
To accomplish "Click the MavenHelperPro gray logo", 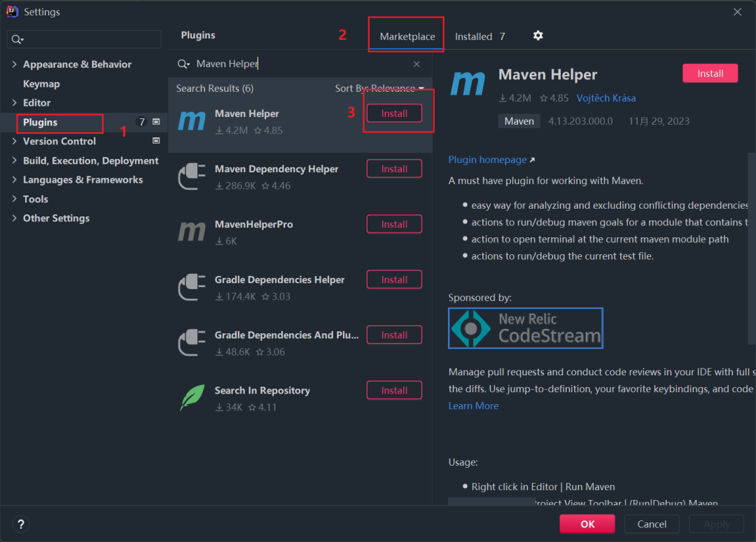I will (x=192, y=232).
